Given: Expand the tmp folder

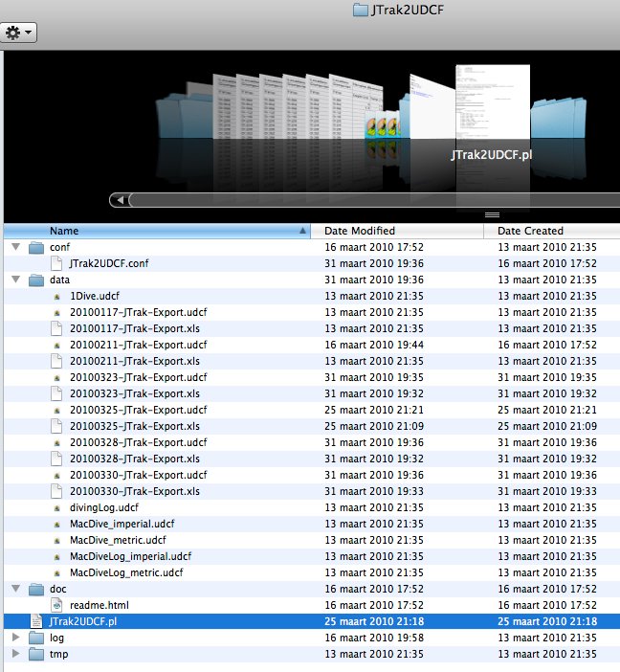Looking at the screenshot, I should click(14, 654).
